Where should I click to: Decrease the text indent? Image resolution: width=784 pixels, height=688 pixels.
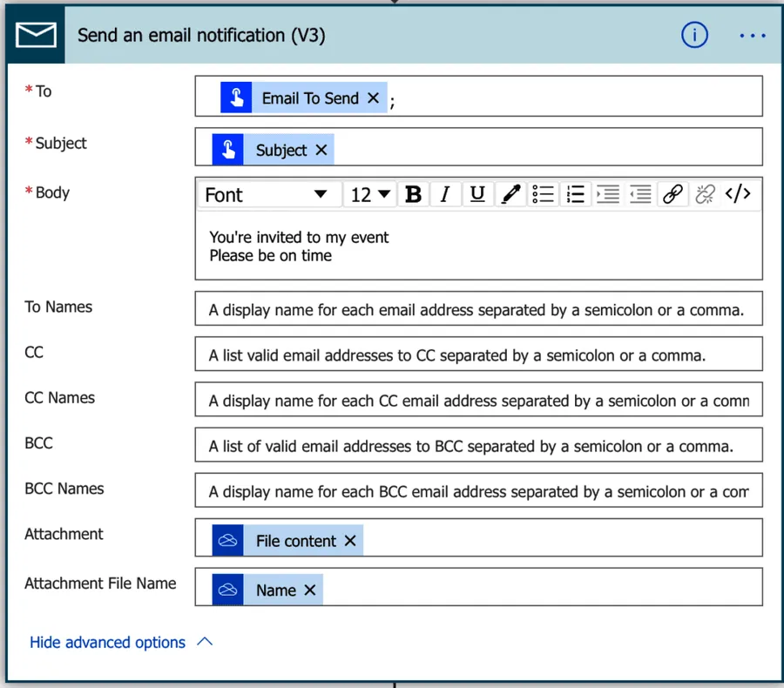[x=640, y=194]
